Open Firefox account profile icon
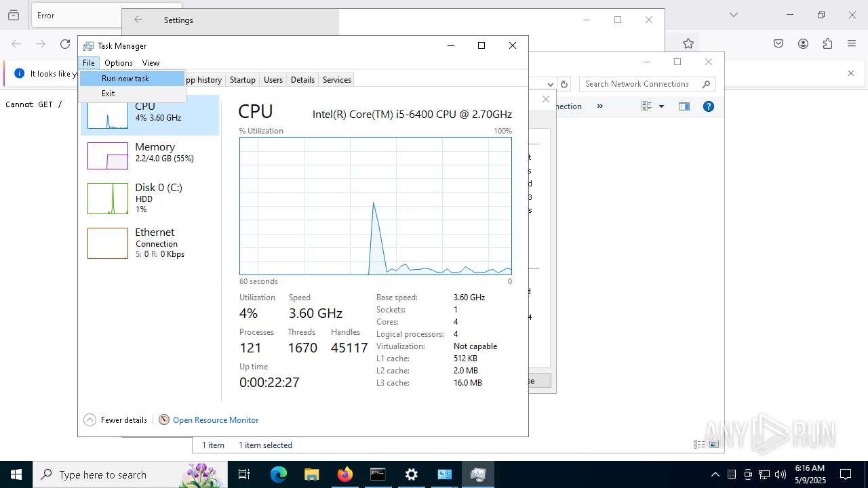The width and height of the screenshot is (868, 488). click(x=803, y=43)
